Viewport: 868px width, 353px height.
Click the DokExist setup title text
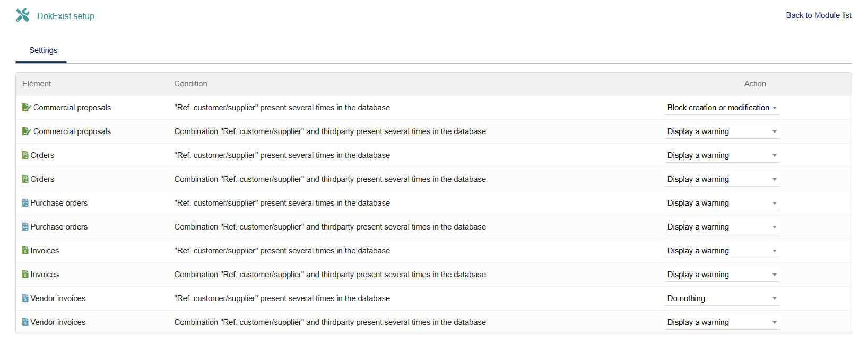pyautogui.click(x=66, y=16)
